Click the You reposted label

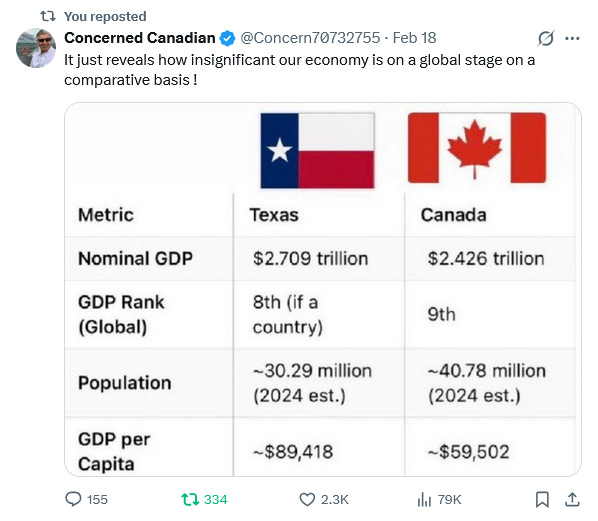tap(105, 16)
